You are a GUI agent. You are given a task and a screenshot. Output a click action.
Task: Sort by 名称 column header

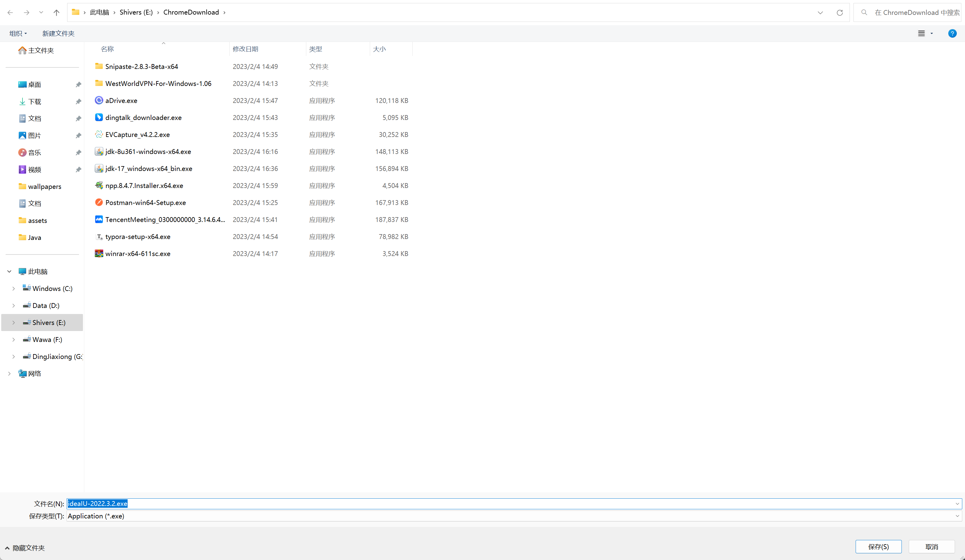(107, 49)
